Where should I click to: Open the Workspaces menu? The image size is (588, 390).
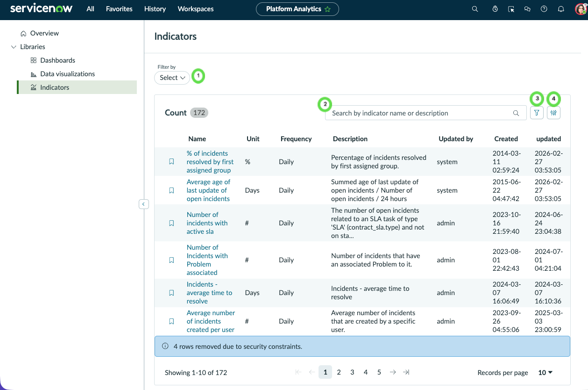click(196, 9)
